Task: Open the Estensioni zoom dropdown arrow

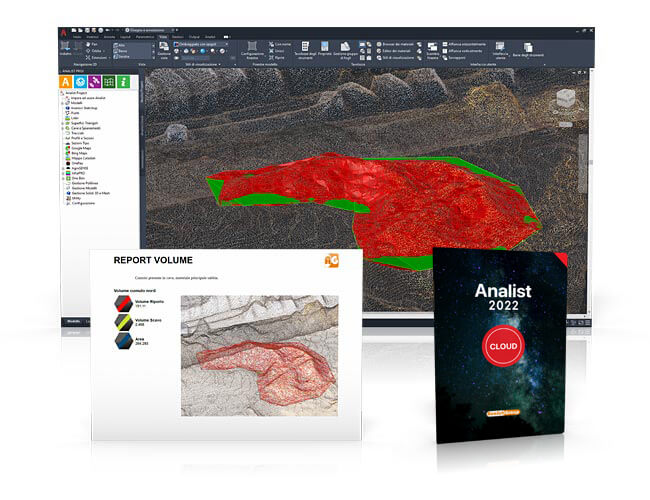Action: pyautogui.click(x=109, y=58)
